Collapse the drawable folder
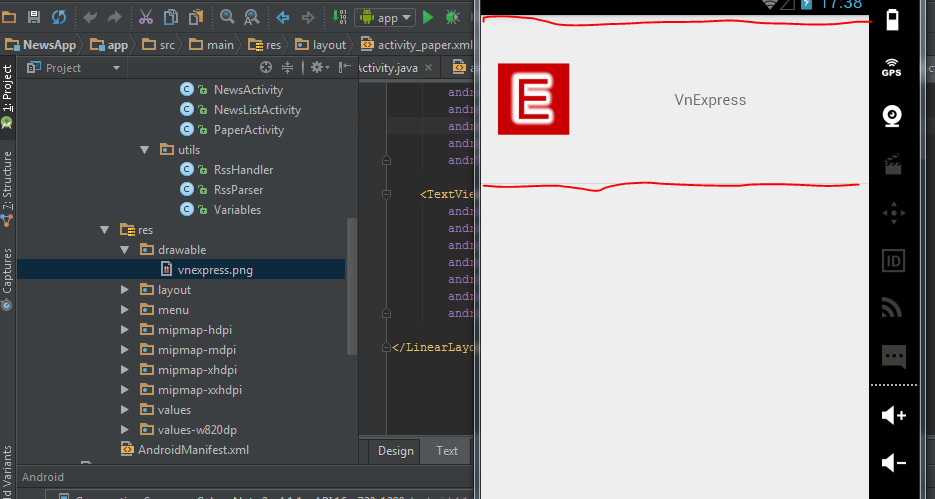This screenshot has width=935, height=499. [x=125, y=250]
